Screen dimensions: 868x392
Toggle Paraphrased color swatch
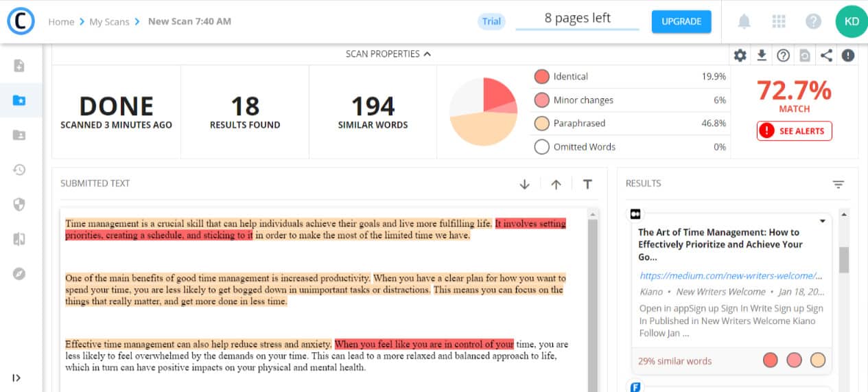[541, 124]
